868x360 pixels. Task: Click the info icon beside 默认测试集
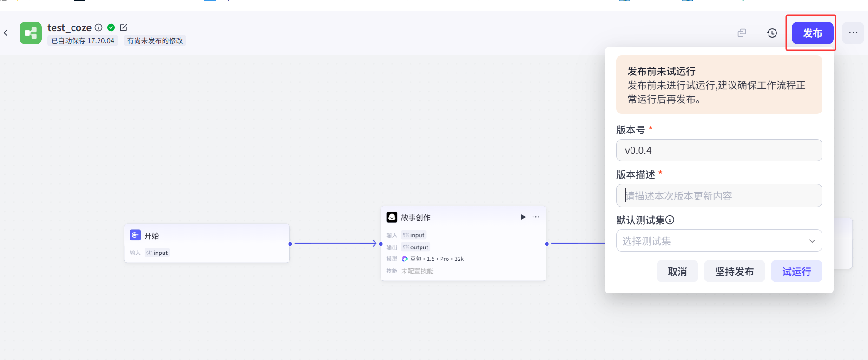(670, 220)
